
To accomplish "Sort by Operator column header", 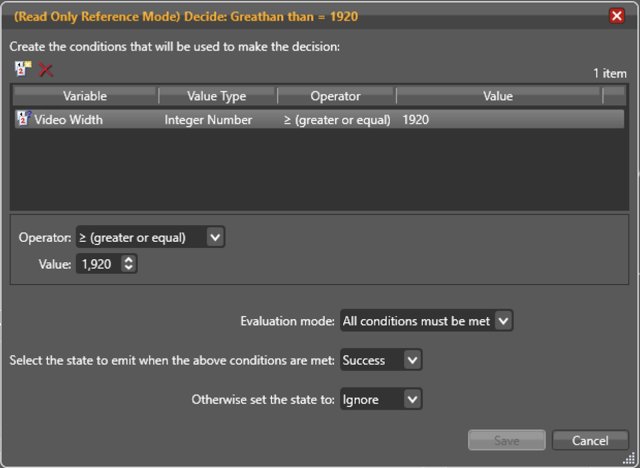I will coord(336,96).
